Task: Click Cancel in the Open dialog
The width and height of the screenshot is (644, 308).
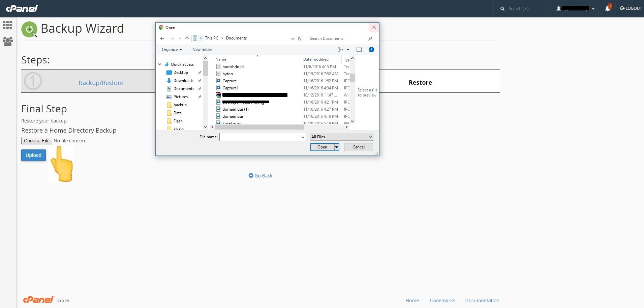Action: pyautogui.click(x=358, y=147)
